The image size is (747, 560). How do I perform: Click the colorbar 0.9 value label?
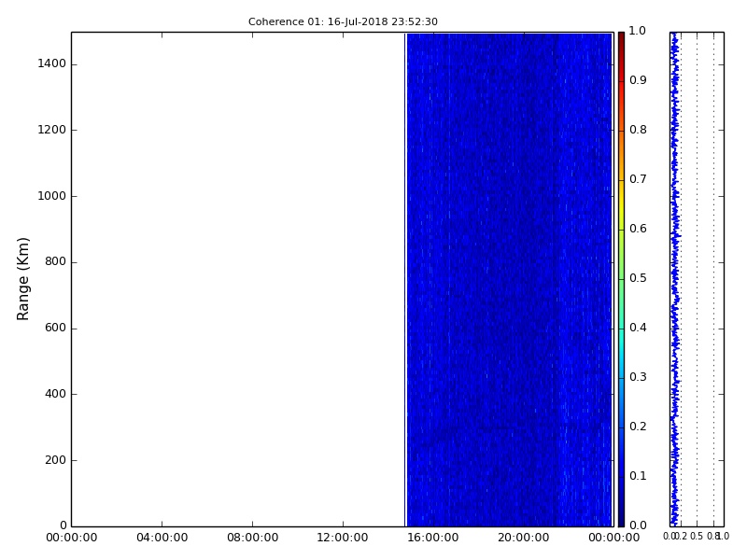[x=638, y=80]
